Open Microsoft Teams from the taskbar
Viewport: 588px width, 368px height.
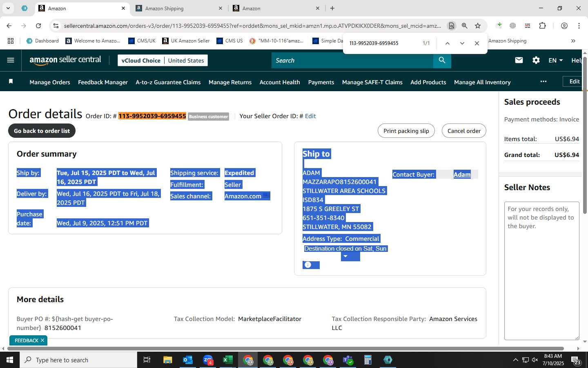coord(348,360)
